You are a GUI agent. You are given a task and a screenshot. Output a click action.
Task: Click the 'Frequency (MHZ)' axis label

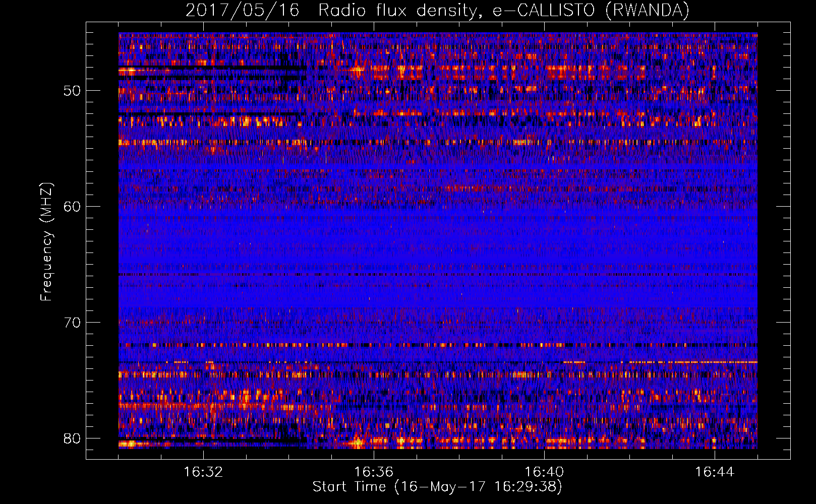tap(46, 241)
